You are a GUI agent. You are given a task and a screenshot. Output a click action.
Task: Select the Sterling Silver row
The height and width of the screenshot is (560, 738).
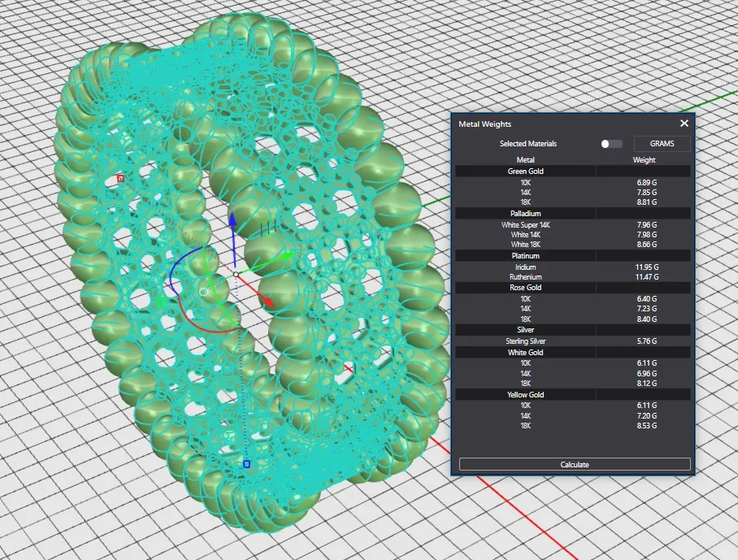526,341
